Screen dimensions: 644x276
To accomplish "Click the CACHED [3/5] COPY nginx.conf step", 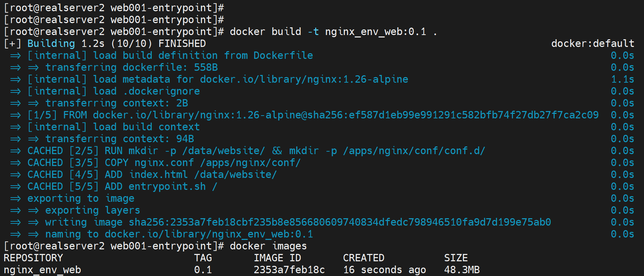I will pyautogui.click(x=164, y=163).
